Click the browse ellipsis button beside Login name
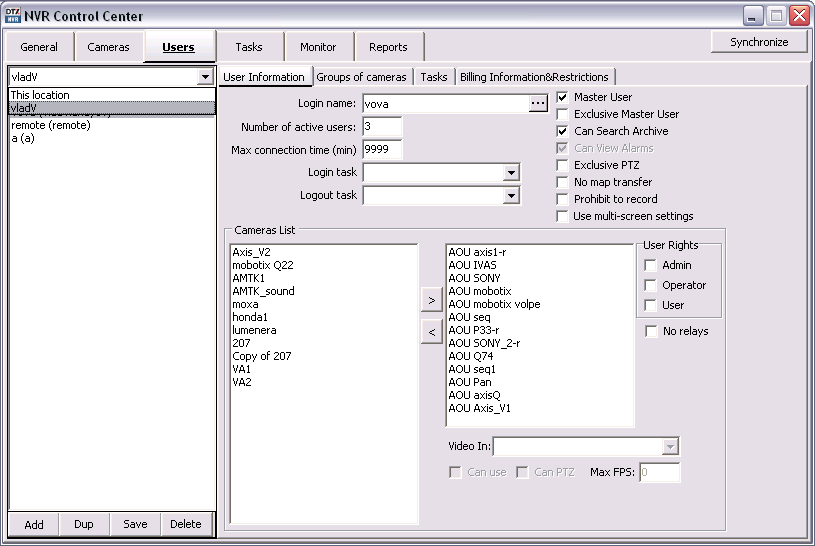815x546 pixels. [538, 103]
